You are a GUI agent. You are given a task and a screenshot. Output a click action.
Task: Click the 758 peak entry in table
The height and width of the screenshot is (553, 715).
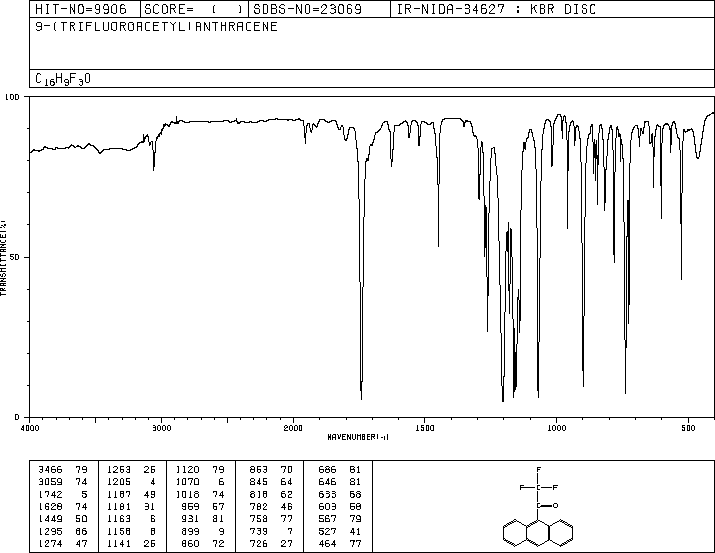point(271,519)
